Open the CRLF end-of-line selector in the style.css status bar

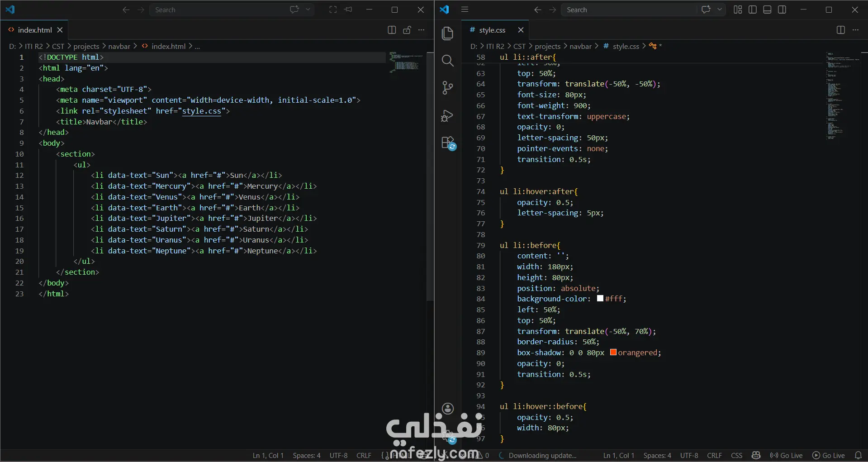(x=714, y=455)
